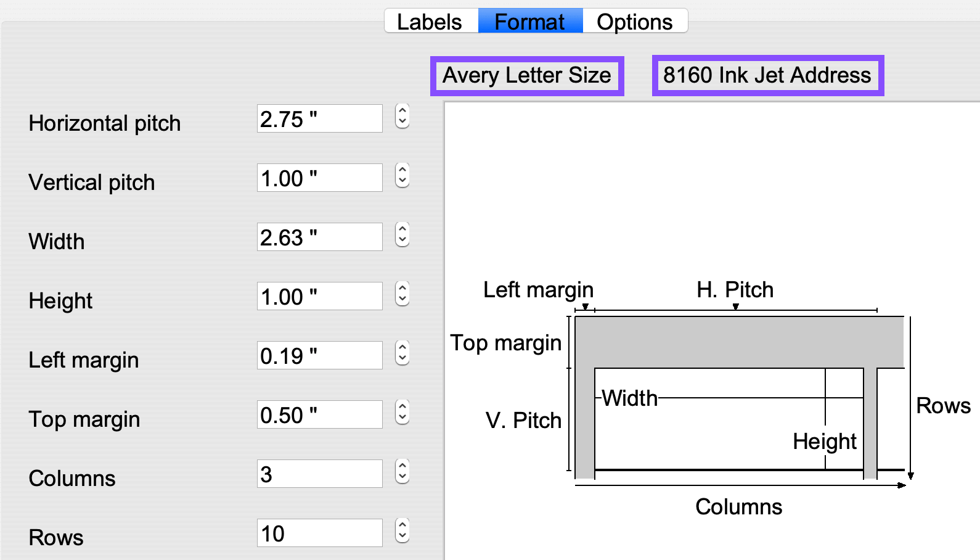
Task: Adjust the Vertical pitch stepper
Action: click(402, 175)
